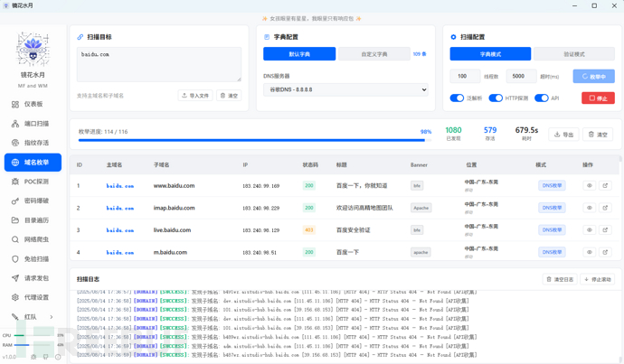The image size is (624, 364).
Task: Open the 仪表板 dashboard page
Action: pyautogui.click(x=33, y=104)
